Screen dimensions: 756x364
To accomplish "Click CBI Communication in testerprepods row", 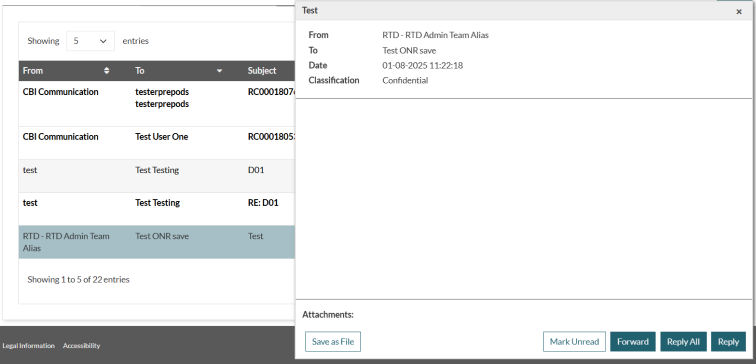I will (61, 92).
